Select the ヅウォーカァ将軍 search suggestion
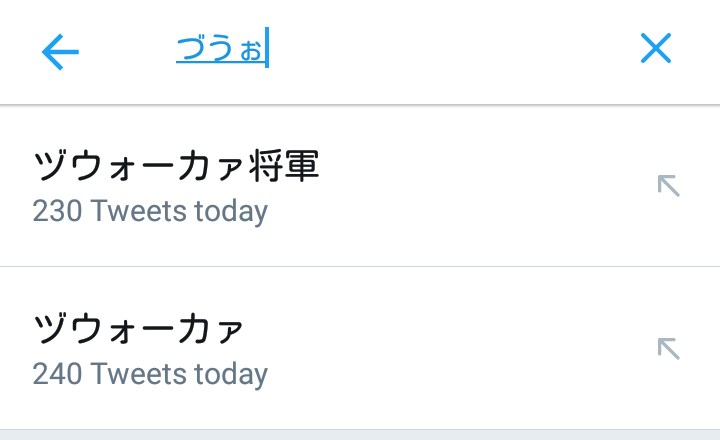The height and width of the screenshot is (440, 720). coord(176,167)
